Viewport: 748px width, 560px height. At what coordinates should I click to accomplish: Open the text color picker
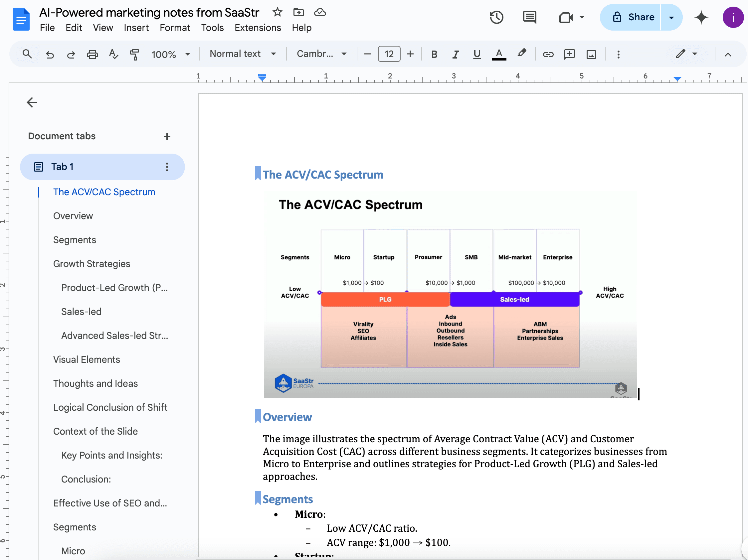click(x=499, y=54)
